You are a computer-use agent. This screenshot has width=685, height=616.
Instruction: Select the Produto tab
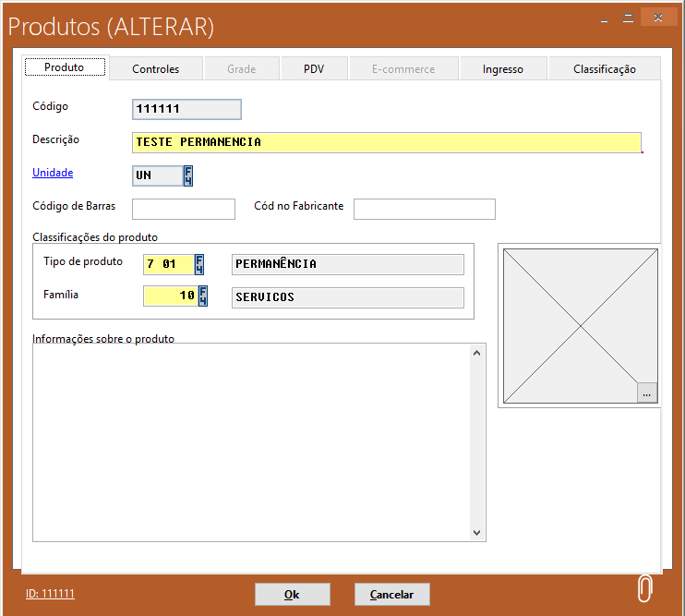pyautogui.click(x=64, y=68)
